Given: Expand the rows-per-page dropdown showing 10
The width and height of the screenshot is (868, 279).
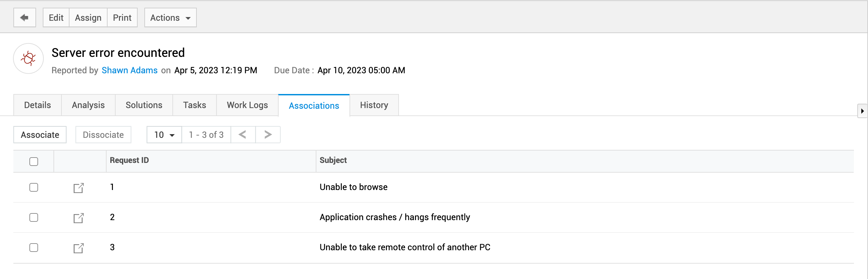Looking at the screenshot, I should [x=164, y=134].
